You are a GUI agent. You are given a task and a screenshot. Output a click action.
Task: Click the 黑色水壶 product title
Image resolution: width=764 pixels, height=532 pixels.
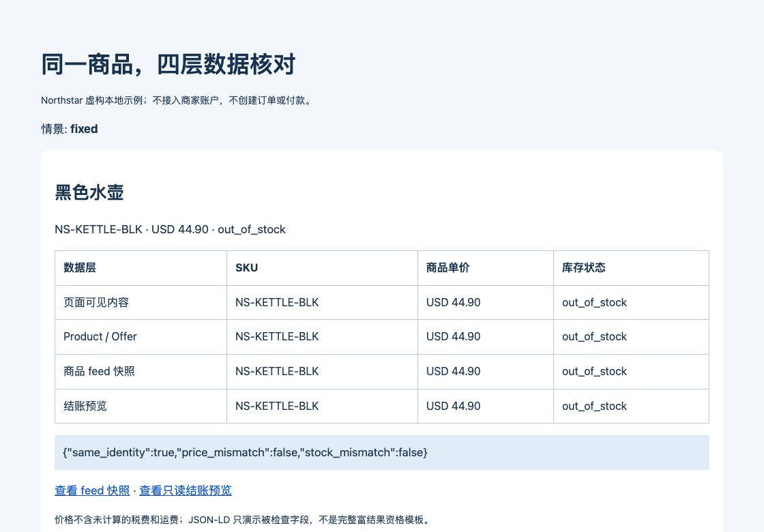tap(89, 192)
